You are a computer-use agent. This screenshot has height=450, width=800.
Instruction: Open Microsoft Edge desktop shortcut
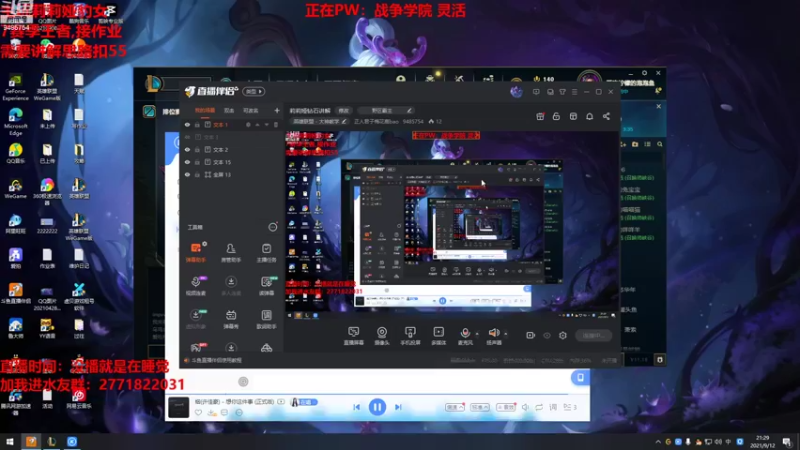15,122
